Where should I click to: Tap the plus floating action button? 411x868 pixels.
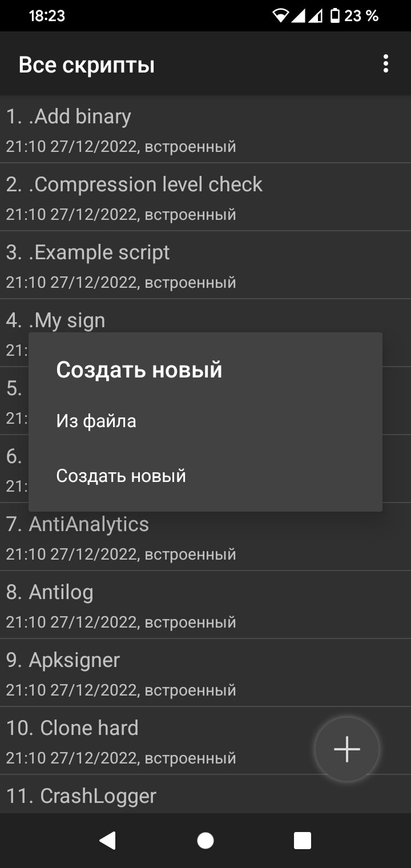pos(347,749)
